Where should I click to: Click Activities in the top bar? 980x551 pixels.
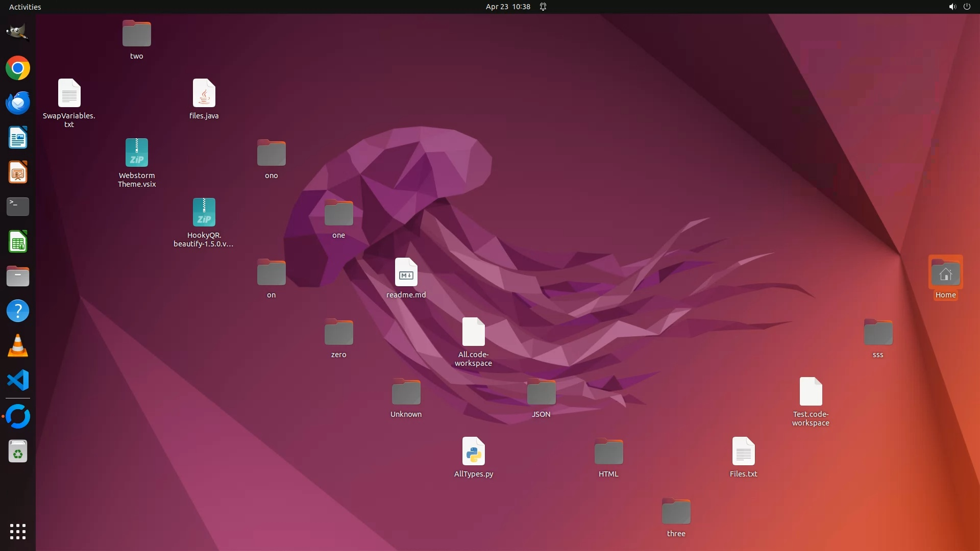[25, 7]
